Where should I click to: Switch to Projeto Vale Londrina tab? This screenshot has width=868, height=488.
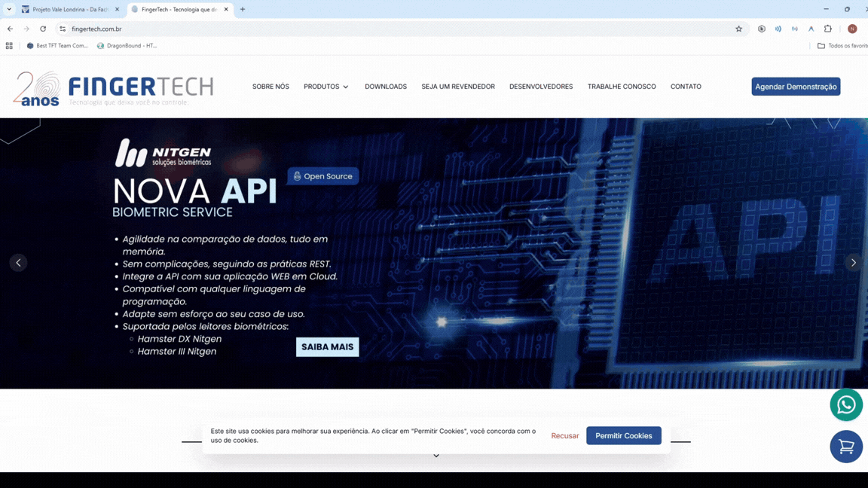(70, 9)
